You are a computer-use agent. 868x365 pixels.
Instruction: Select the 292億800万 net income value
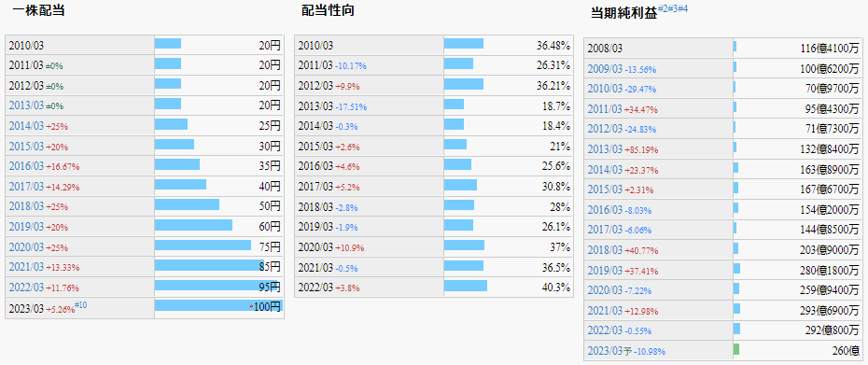[x=833, y=330]
